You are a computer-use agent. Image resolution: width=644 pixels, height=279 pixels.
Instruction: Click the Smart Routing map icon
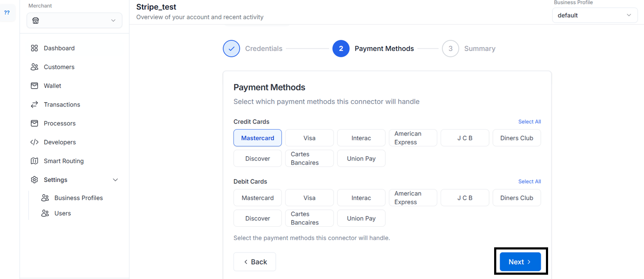click(34, 161)
